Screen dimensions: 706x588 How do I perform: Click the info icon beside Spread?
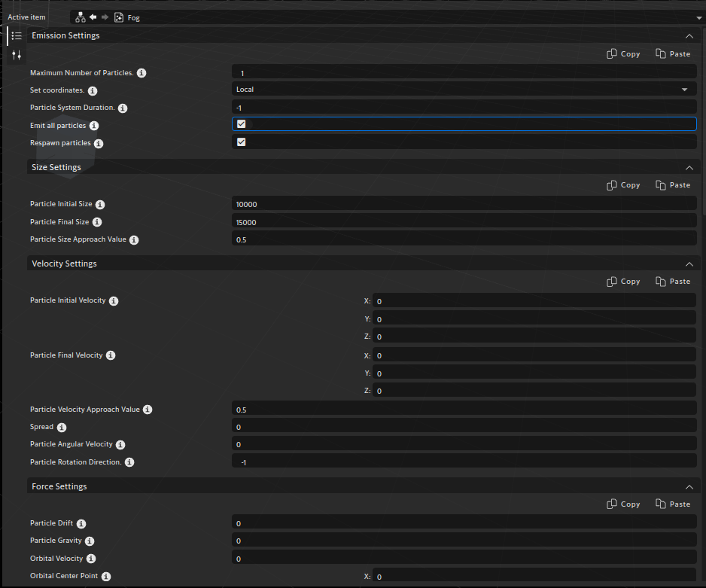click(60, 427)
